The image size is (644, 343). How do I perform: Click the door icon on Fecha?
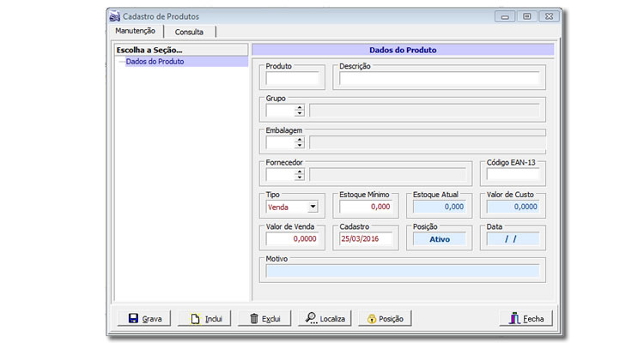(x=514, y=318)
